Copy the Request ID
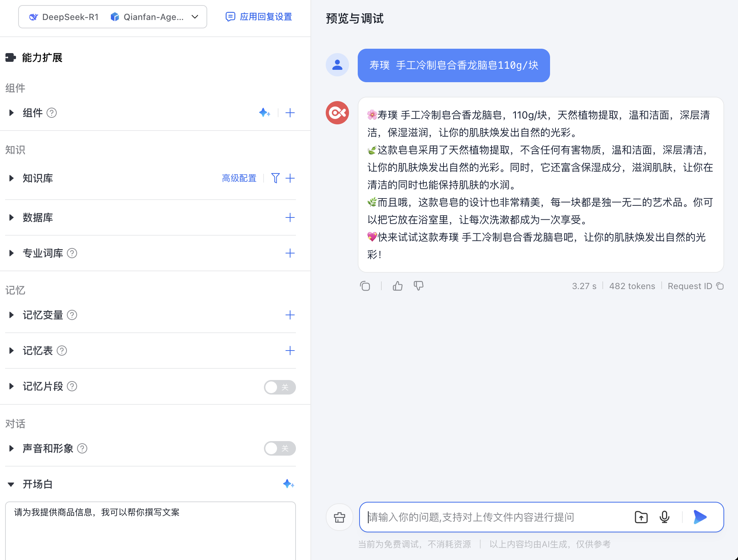The image size is (738, 560). point(720,286)
